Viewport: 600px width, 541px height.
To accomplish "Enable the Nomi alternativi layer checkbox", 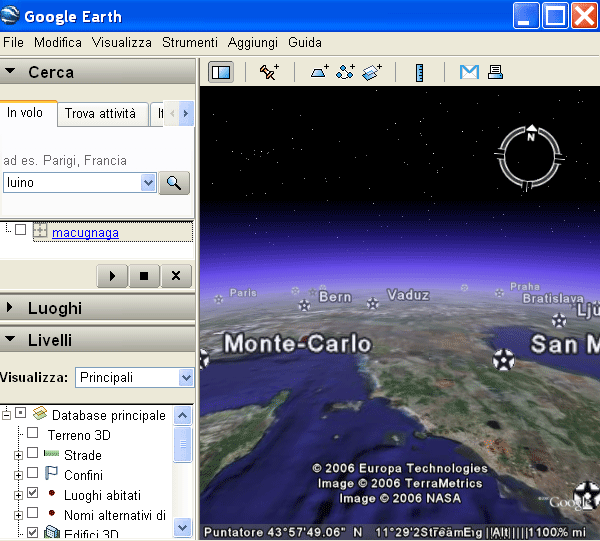I will (x=33, y=512).
